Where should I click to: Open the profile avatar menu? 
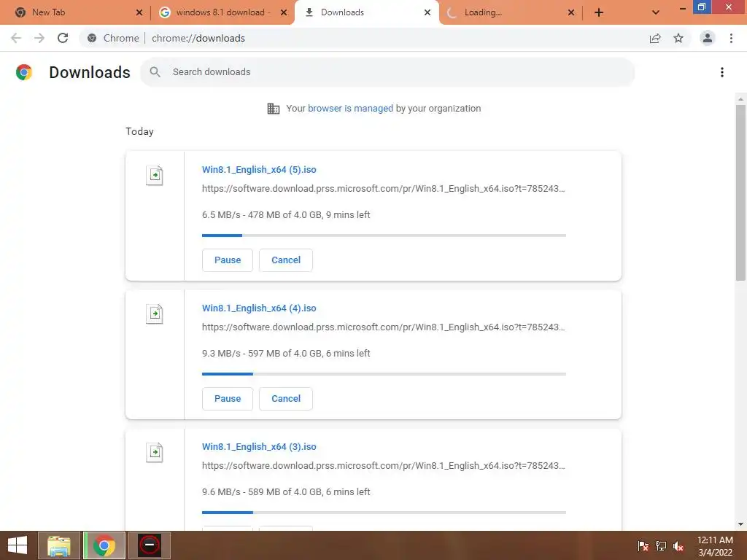(708, 38)
